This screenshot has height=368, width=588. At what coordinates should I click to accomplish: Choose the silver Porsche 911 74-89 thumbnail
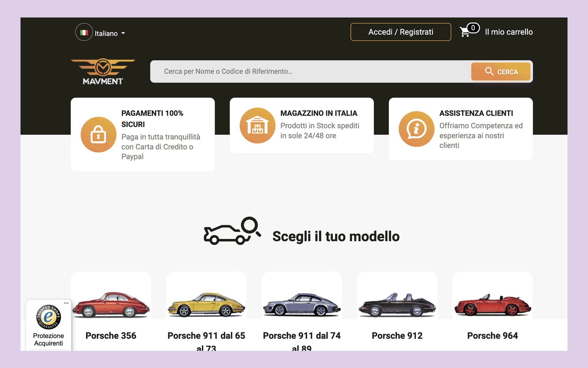[302, 305]
